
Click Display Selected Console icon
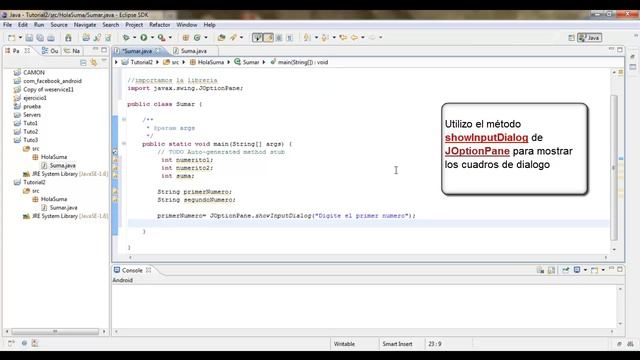click(x=577, y=270)
